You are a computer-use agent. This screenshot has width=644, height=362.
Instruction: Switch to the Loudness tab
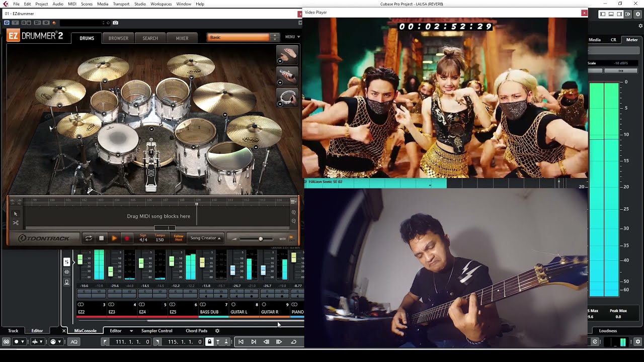pyautogui.click(x=608, y=331)
